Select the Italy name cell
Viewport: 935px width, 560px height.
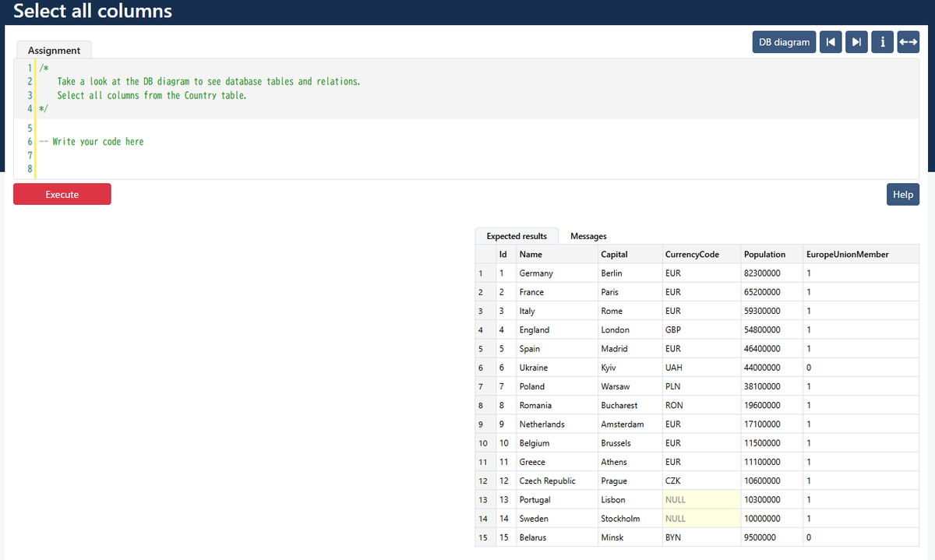point(557,311)
